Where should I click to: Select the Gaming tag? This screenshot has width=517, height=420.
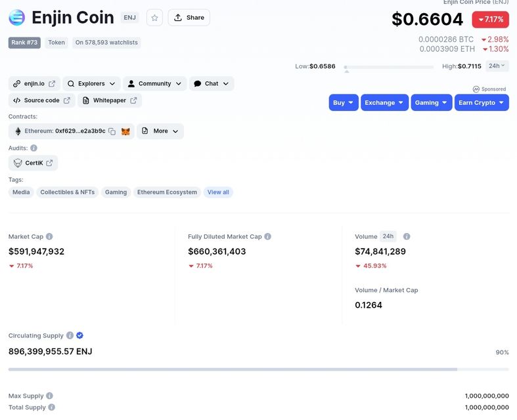click(x=116, y=192)
